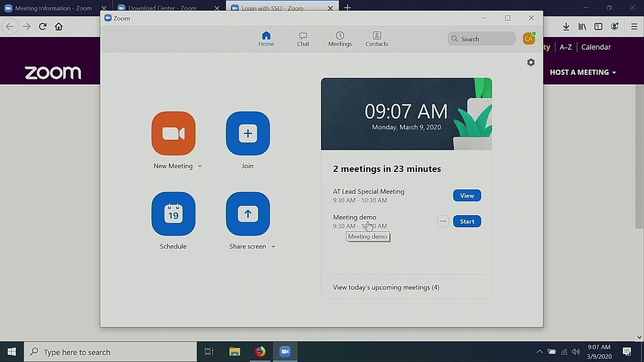This screenshot has height=362, width=644.
Task: Click the AT Lead Special Meeting title
Action: click(x=369, y=192)
